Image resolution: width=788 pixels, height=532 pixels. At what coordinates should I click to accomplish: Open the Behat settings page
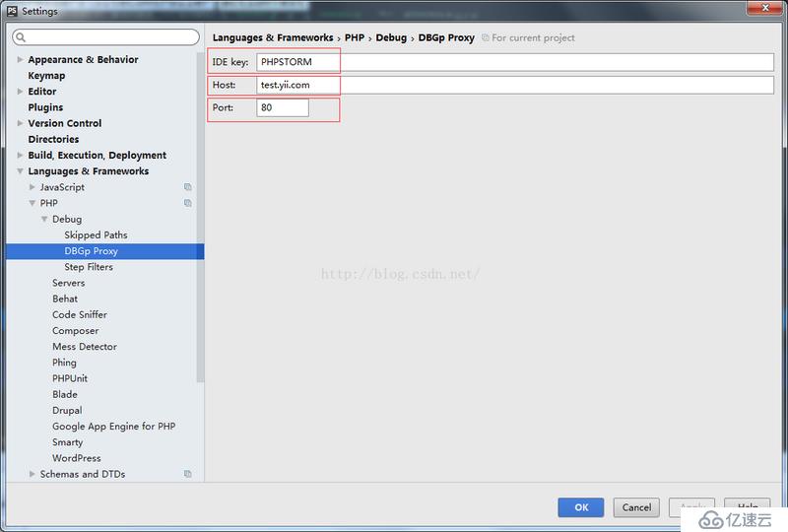[65, 299]
